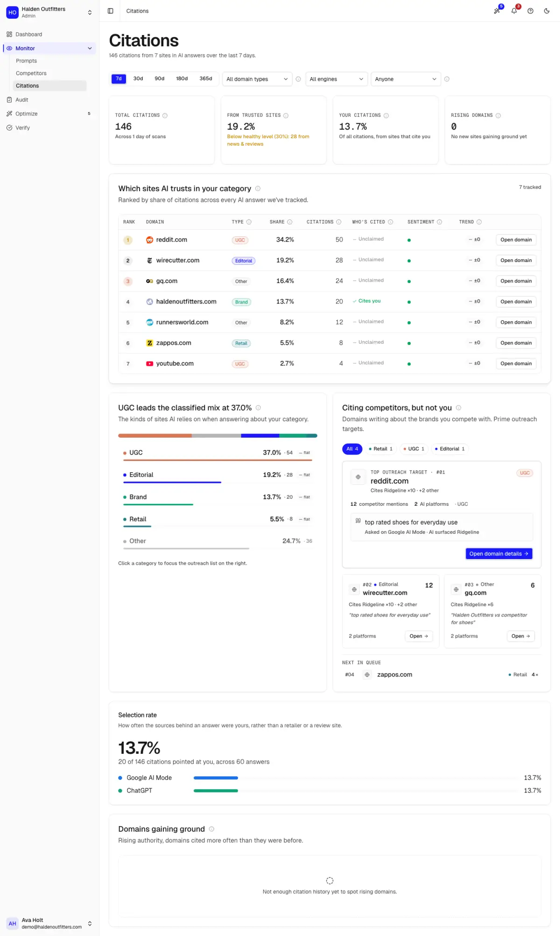Select the 7d time range
This screenshot has width=560, height=936.
(x=119, y=79)
